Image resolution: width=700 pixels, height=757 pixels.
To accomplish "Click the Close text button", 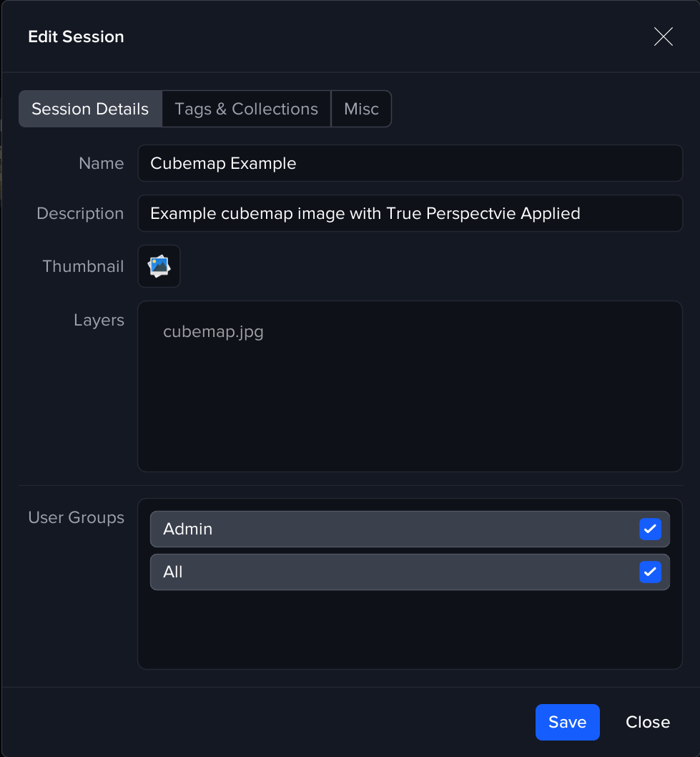I will (x=647, y=722).
